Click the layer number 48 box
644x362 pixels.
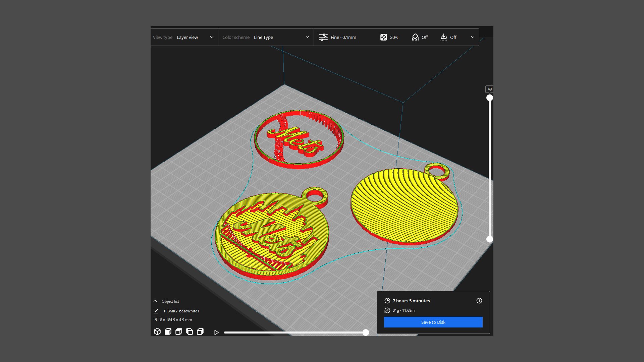490,89
